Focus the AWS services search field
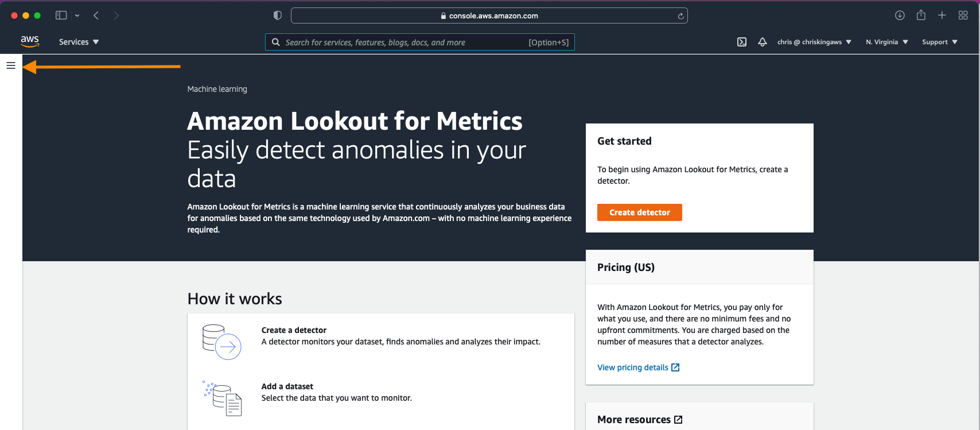 click(x=420, y=42)
